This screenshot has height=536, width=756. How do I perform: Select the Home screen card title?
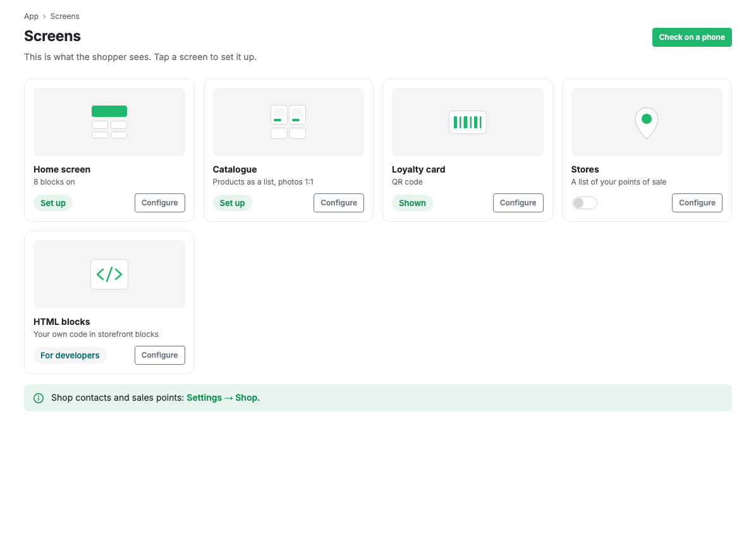pyautogui.click(x=62, y=169)
